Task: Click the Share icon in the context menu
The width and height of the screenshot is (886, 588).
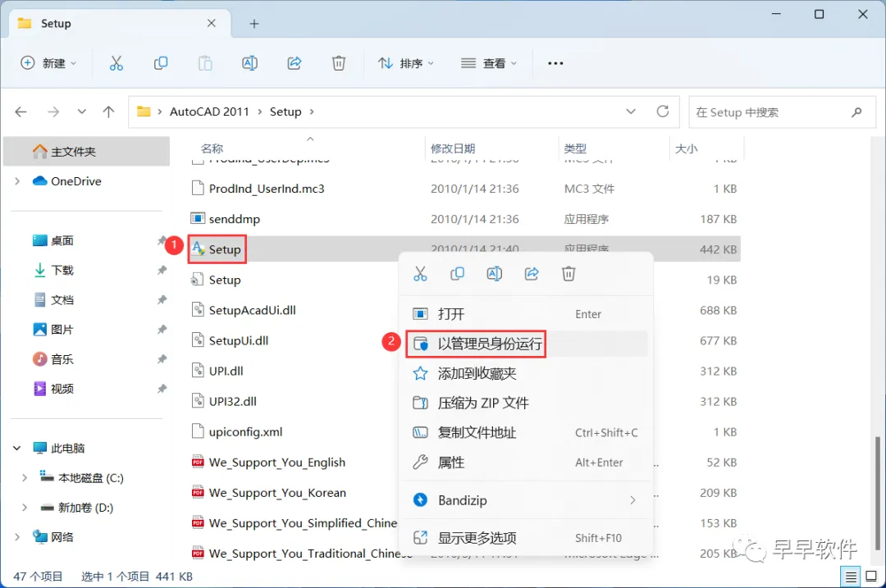Action: tap(532, 274)
